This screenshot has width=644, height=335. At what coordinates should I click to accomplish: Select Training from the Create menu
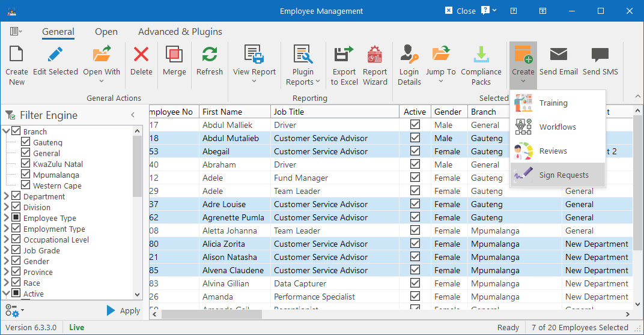tap(557, 103)
